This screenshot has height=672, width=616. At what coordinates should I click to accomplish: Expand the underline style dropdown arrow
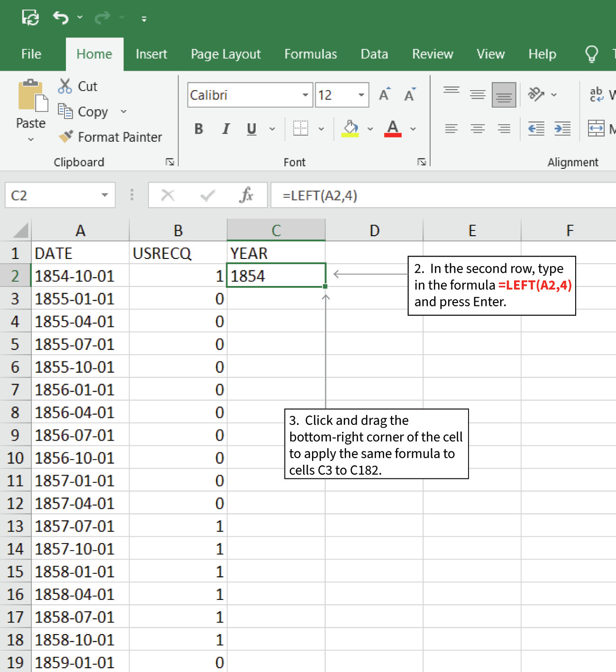click(x=272, y=129)
